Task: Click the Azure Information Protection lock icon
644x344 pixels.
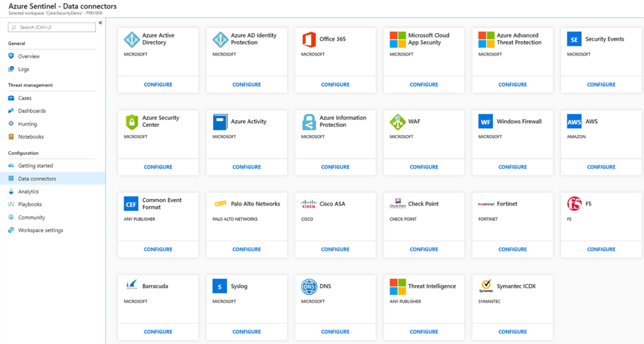Action: tap(309, 122)
